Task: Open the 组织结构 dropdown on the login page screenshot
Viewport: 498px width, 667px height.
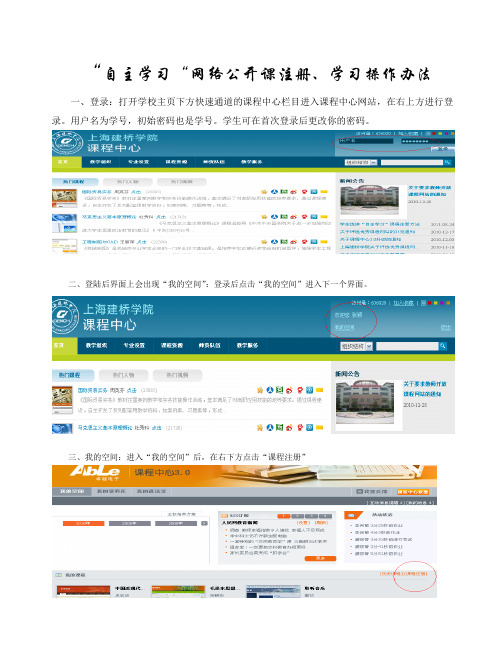Action: (361, 162)
